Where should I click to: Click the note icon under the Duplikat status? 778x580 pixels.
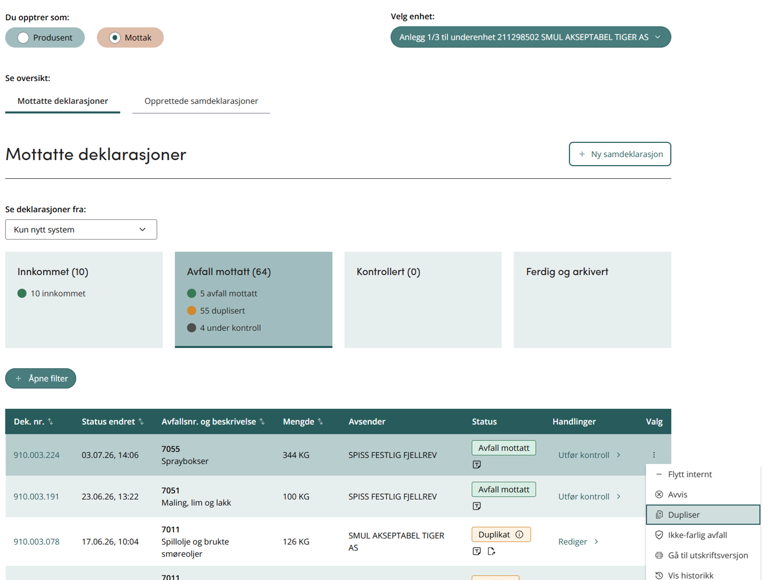(477, 551)
